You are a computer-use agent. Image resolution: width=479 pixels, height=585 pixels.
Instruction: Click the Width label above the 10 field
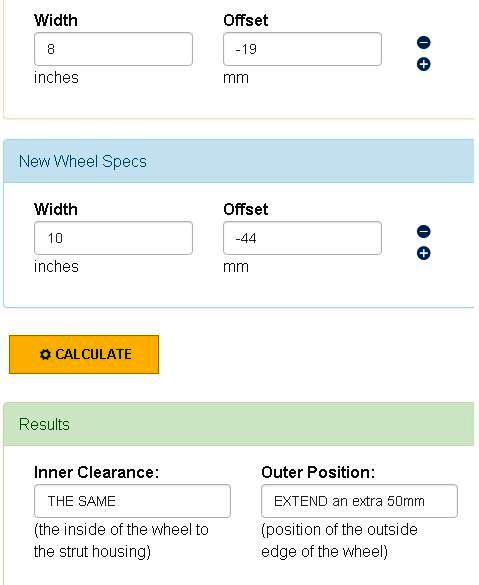click(x=56, y=209)
